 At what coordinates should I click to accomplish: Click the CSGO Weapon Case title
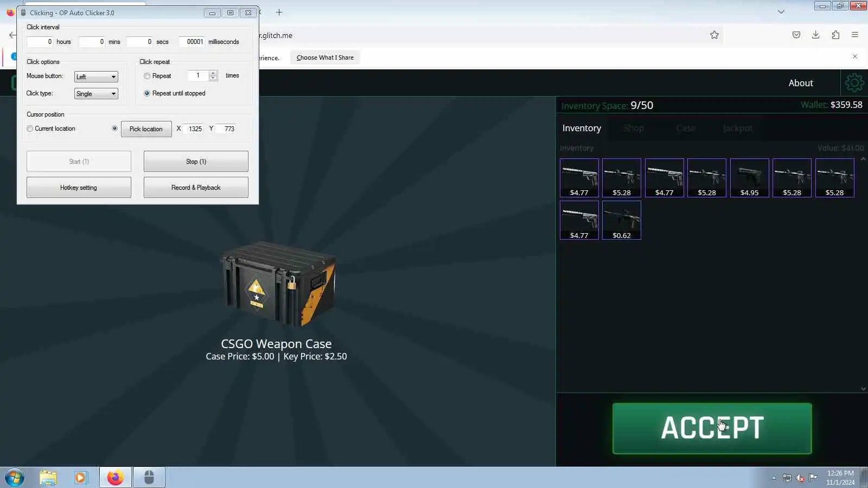276,344
